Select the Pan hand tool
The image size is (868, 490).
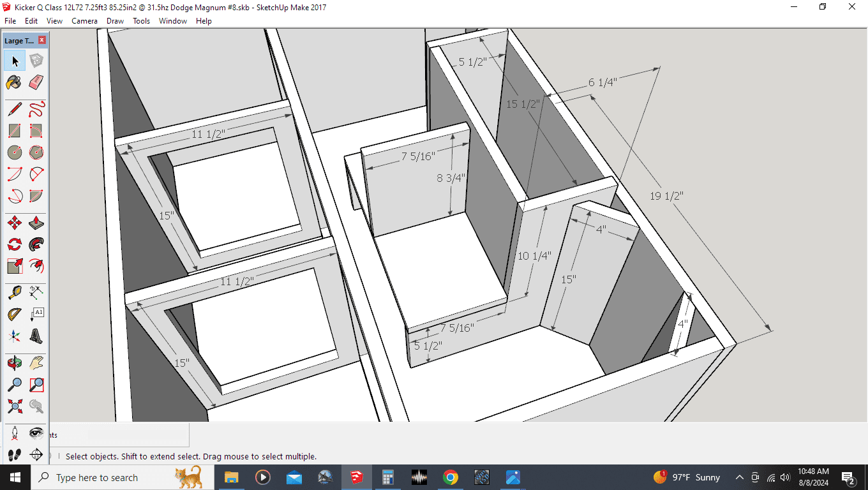tap(37, 363)
